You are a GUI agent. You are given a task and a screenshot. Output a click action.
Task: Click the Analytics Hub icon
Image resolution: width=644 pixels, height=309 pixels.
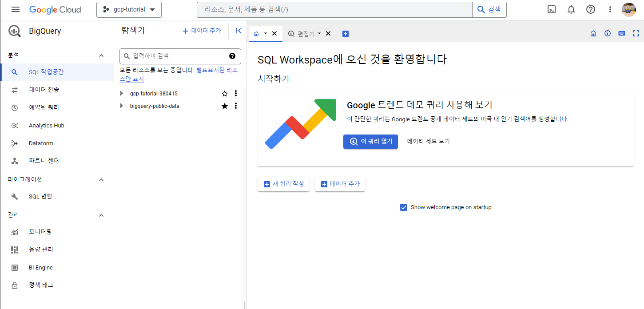[15, 125]
